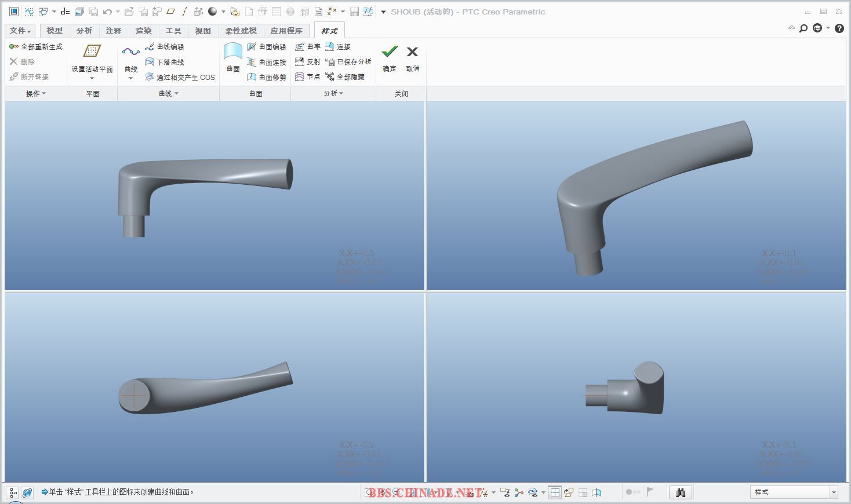Toggle the shaded display sphere icon

[x=212, y=12]
